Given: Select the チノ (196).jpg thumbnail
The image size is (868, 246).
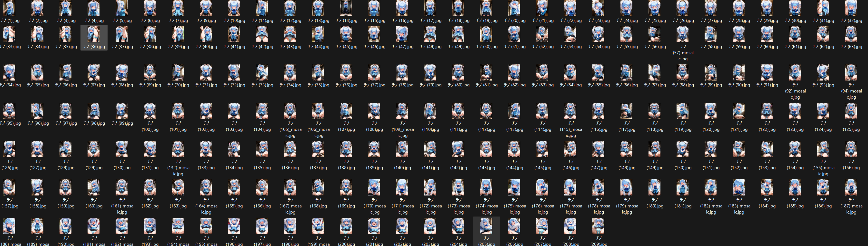Looking at the screenshot, I should (x=234, y=226).
